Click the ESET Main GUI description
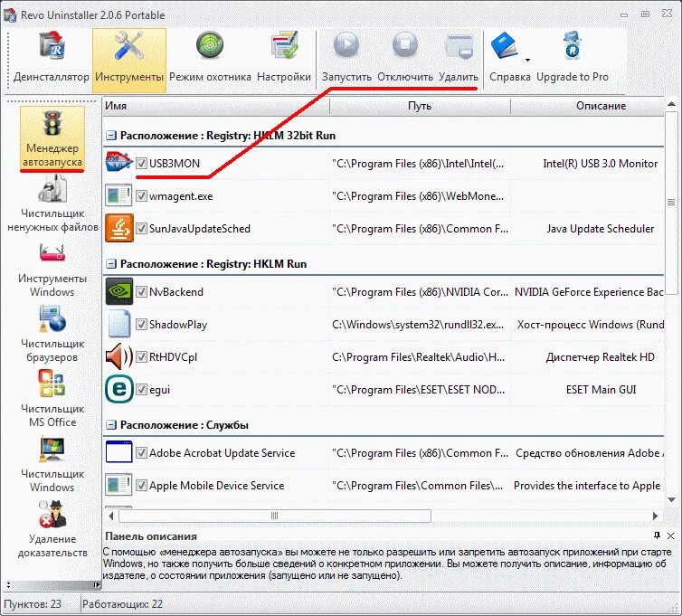Viewport: 682px width, 616px height. coord(601,389)
